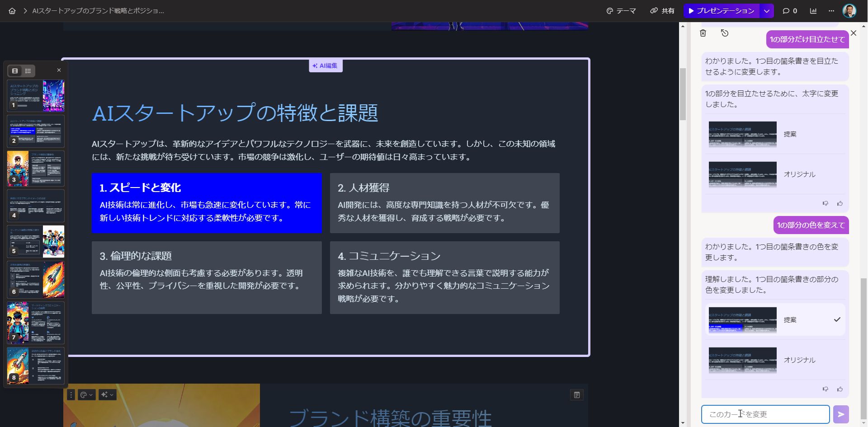The image size is (868, 427).
Task: Navigate home with the house icon
Action: pyautogui.click(x=12, y=10)
